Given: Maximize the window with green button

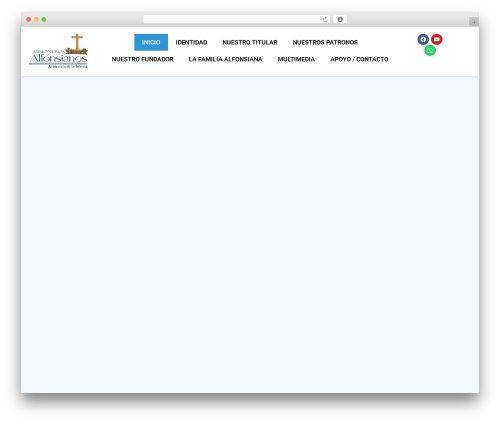Looking at the screenshot, I should [44, 20].
